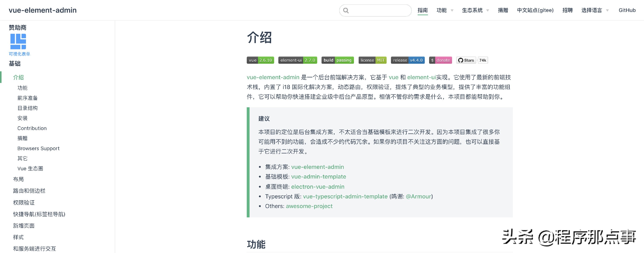Jump to Vue 生态圈 in sidebar
Image resolution: width=644 pixels, height=253 pixels.
tap(30, 168)
